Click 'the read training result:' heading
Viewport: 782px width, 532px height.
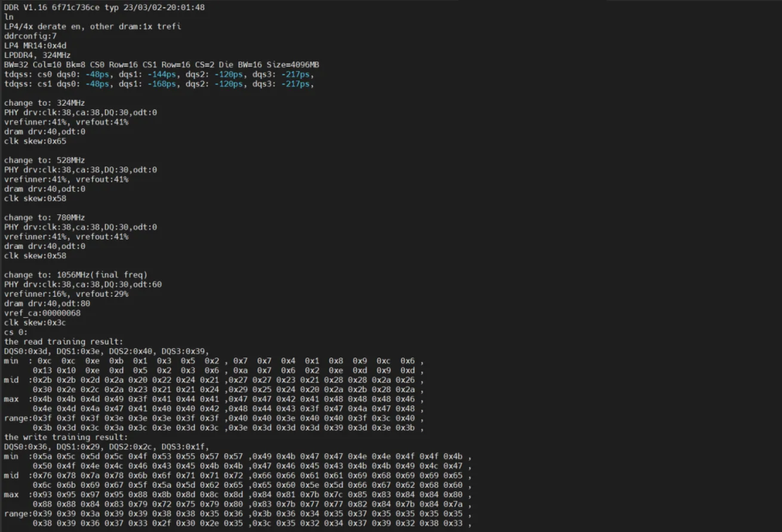pyautogui.click(x=63, y=342)
